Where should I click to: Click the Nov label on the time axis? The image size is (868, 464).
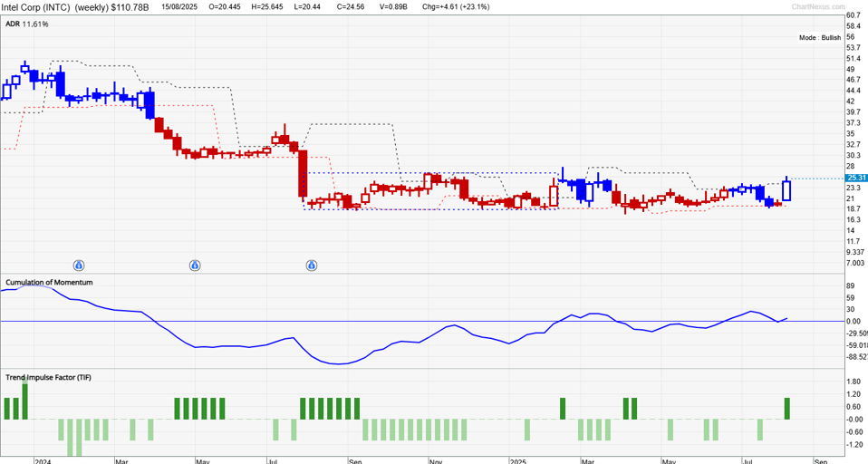(x=437, y=460)
